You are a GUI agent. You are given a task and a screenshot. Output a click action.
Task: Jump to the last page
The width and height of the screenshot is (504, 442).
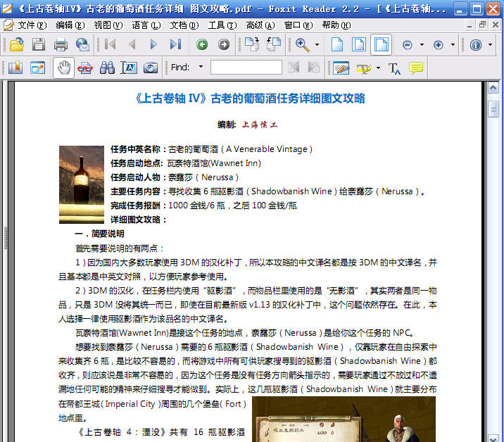[175, 44]
